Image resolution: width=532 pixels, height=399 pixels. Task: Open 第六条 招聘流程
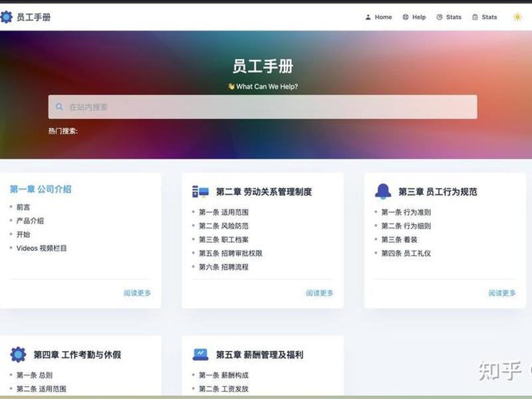click(223, 267)
